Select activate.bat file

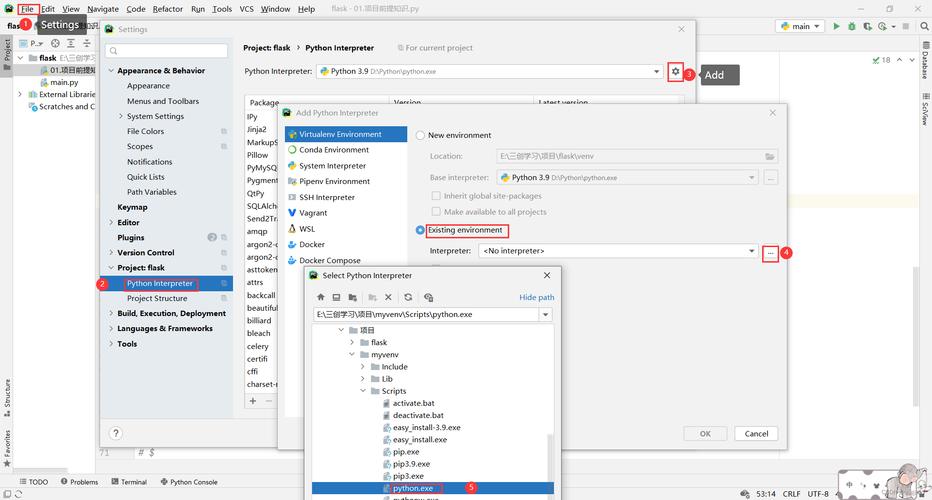click(413, 403)
